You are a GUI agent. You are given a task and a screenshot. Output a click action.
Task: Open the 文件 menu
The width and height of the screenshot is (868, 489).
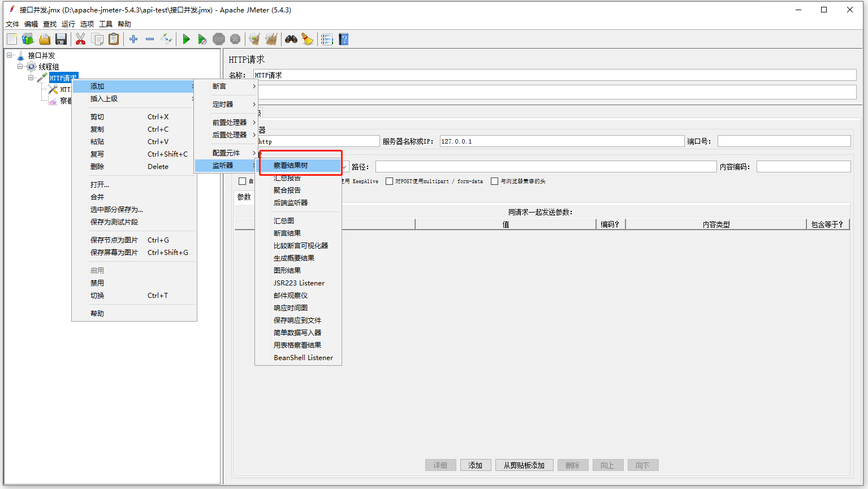coord(12,24)
